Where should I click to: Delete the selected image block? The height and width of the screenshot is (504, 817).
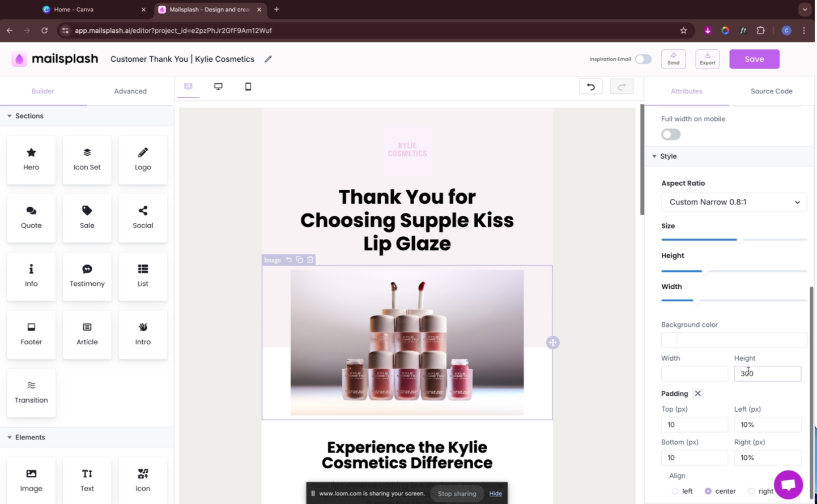tap(310, 259)
